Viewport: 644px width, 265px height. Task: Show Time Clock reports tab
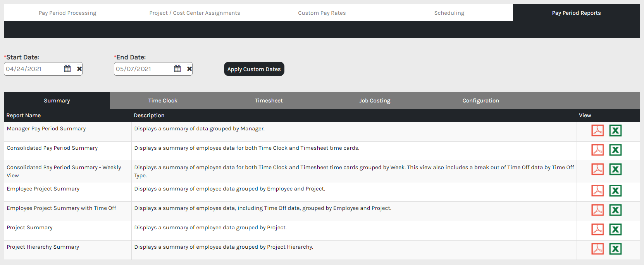[x=163, y=100]
